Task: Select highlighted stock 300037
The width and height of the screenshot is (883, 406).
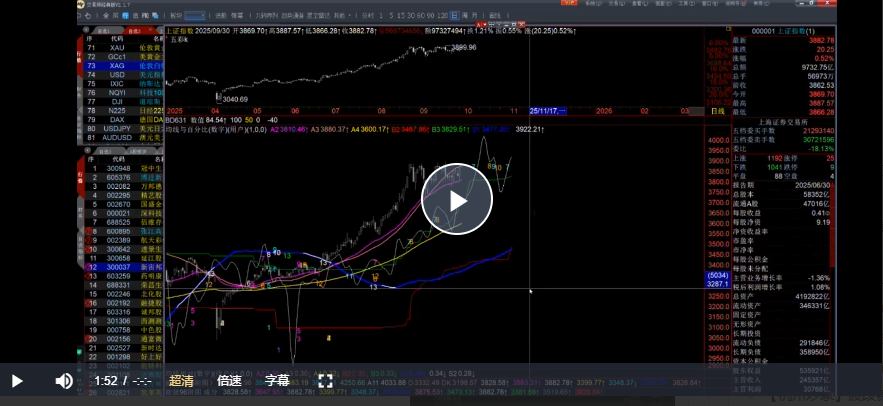Action: click(x=123, y=267)
